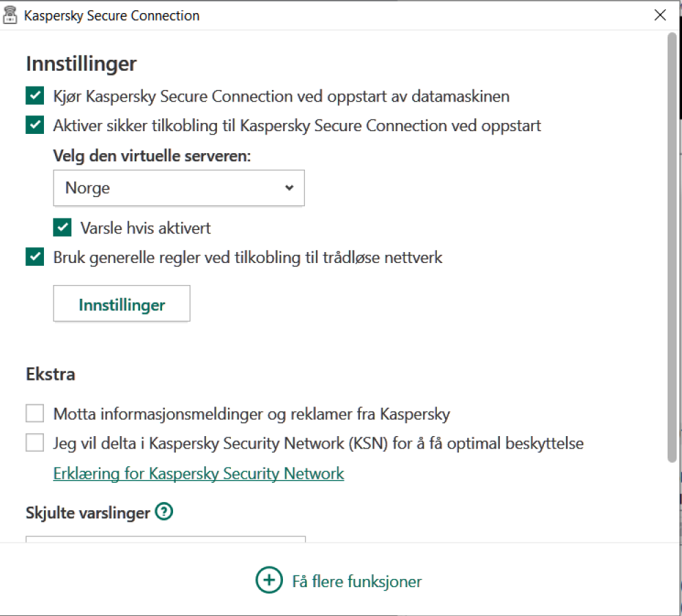682x616 pixels.
Task: Click the dropdown arrow next to Norge
Action: 289,187
